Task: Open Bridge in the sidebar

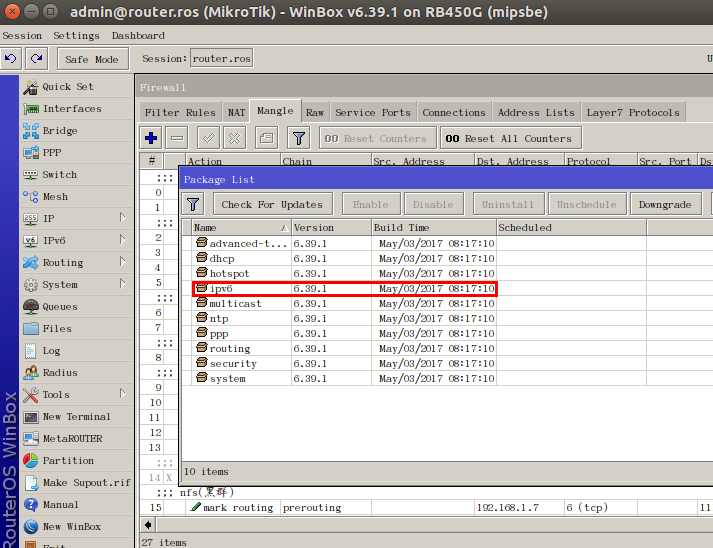Action: pos(76,131)
